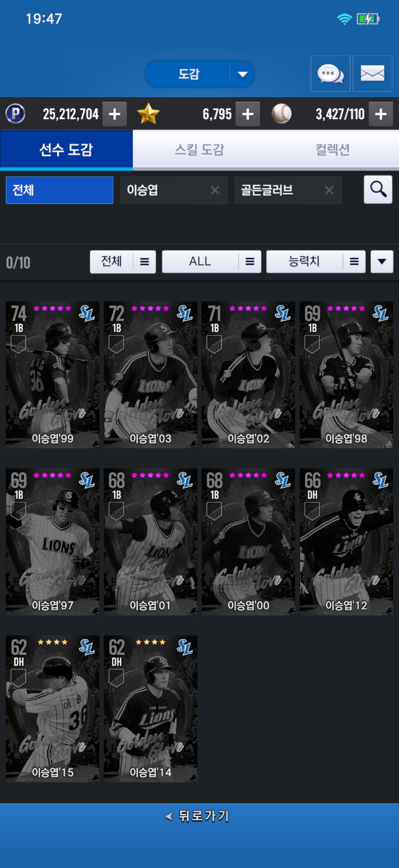Open the 이승엽'99 player card
This screenshot has width=399, height=868.
53,375
